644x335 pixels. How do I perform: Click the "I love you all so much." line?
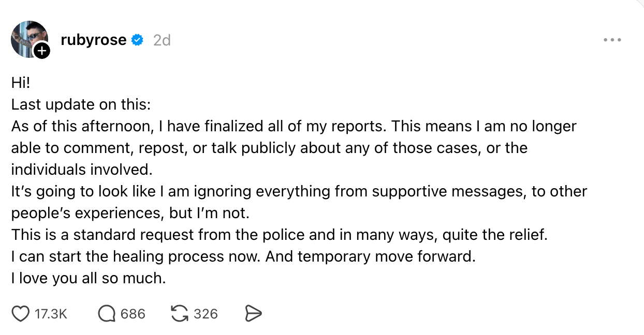pos(89,279)
